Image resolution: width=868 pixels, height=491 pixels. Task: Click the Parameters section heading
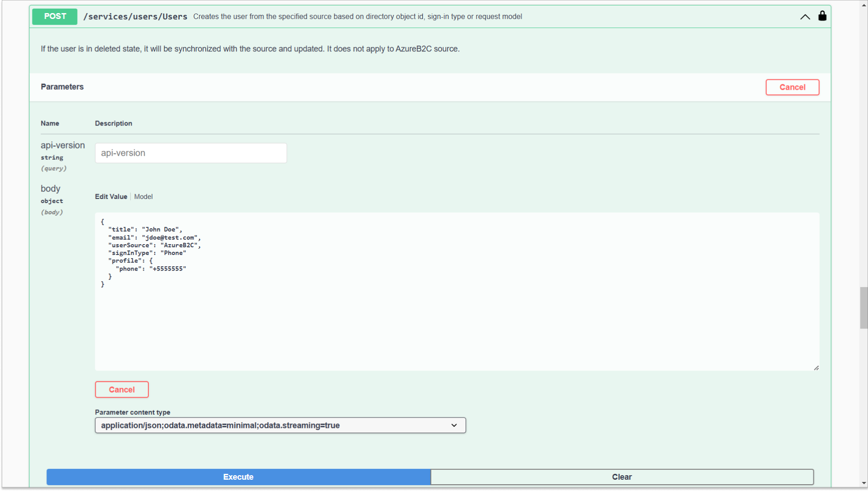point(62,87)
